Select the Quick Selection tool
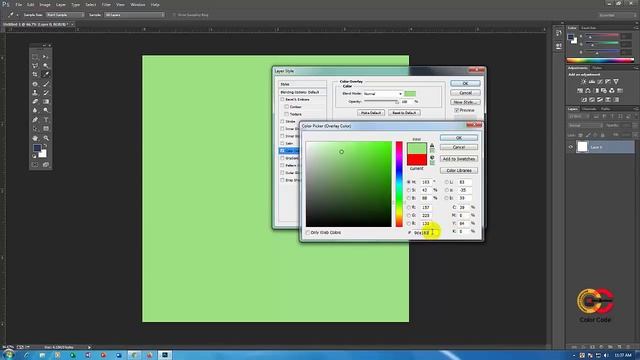The height and width of the screenshot is (360, 640). coord(46,65)
